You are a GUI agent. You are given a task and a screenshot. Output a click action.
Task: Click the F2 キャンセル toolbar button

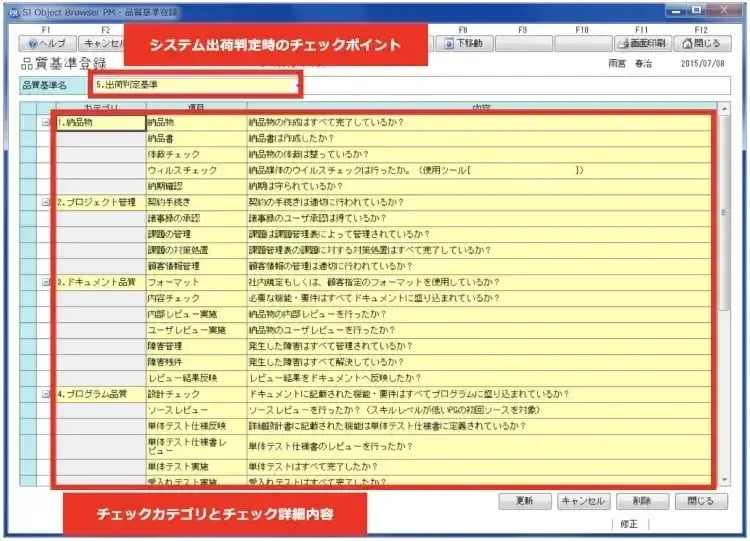click(x=102, y=44)
